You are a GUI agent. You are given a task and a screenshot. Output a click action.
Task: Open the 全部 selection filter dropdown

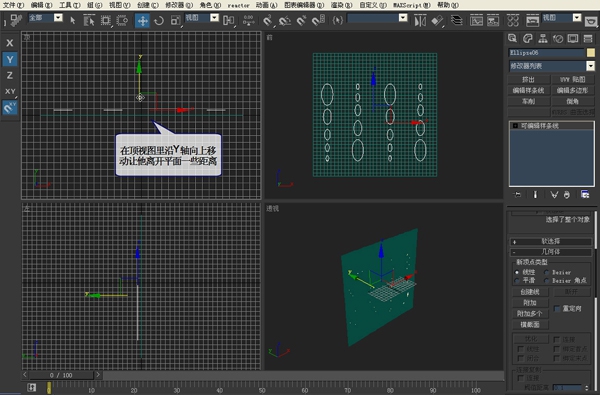pyautogui.click(x=58, y=18)
